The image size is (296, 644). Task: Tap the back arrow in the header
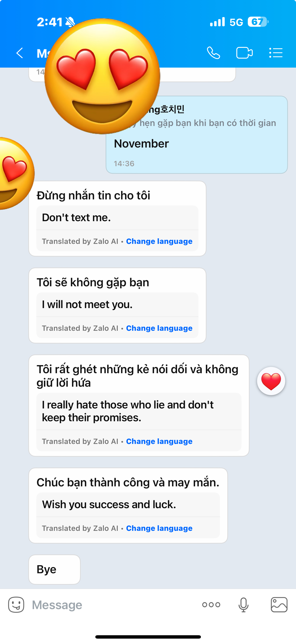tap(20, 53)
